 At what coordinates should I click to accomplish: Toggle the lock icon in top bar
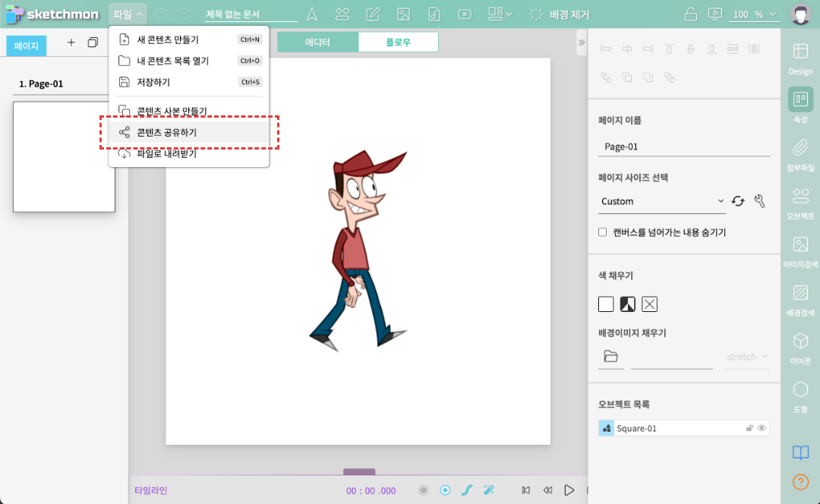click(690, 14)
